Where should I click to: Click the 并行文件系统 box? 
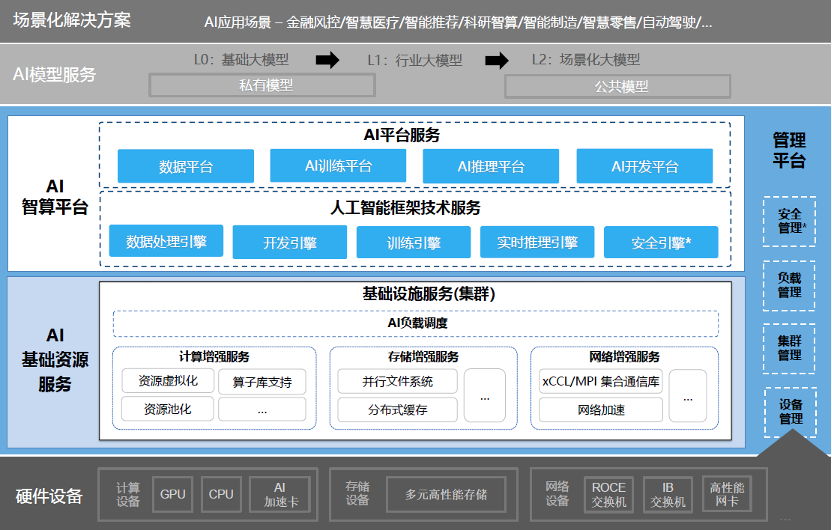click(397, 381)
